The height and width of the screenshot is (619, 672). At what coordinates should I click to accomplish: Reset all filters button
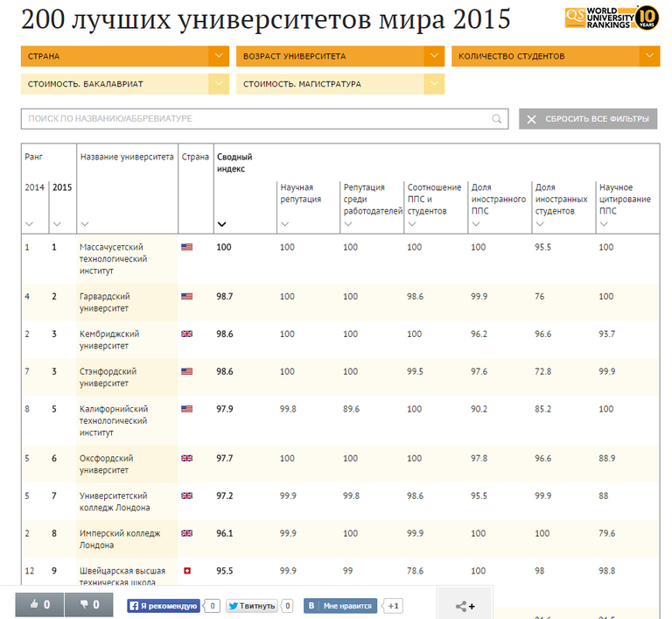(x=588, y=119)
